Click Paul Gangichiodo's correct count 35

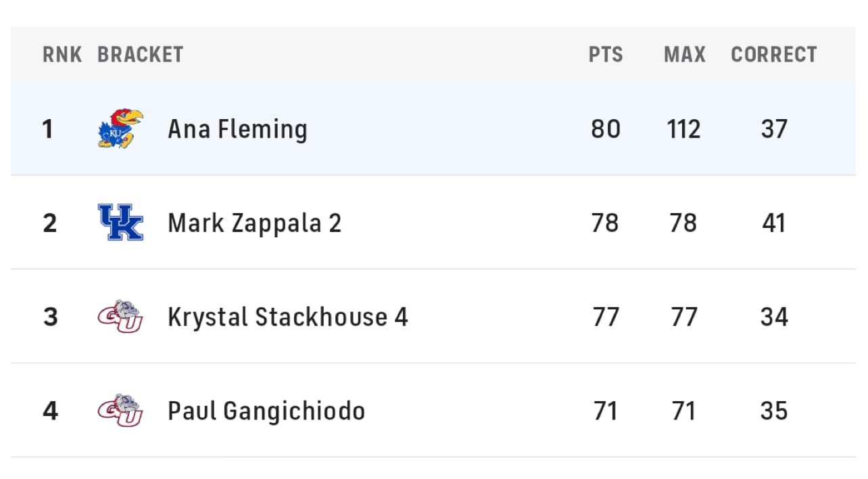point(774,411)
